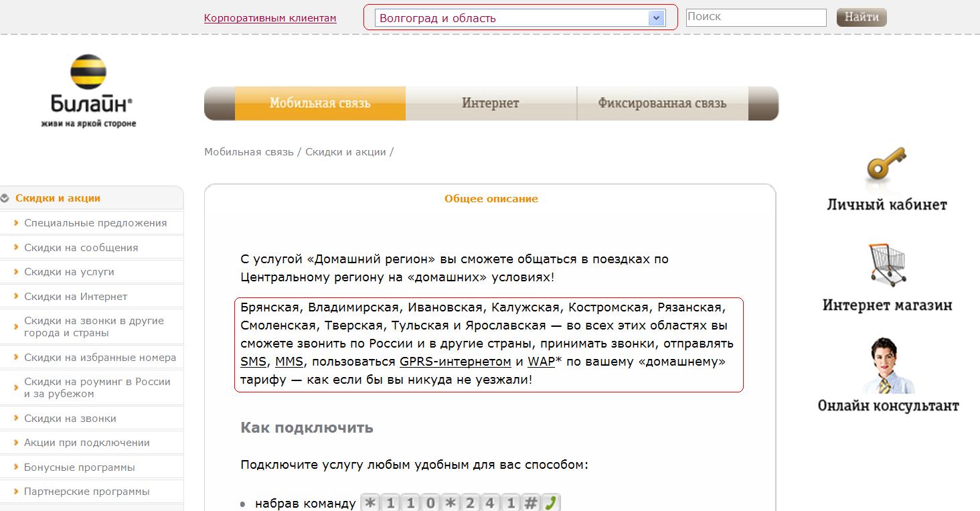Image resolution: width=980 pixels, height=511 pixels.
Task: Click the SMS link in description
Action: coord(254,362)
